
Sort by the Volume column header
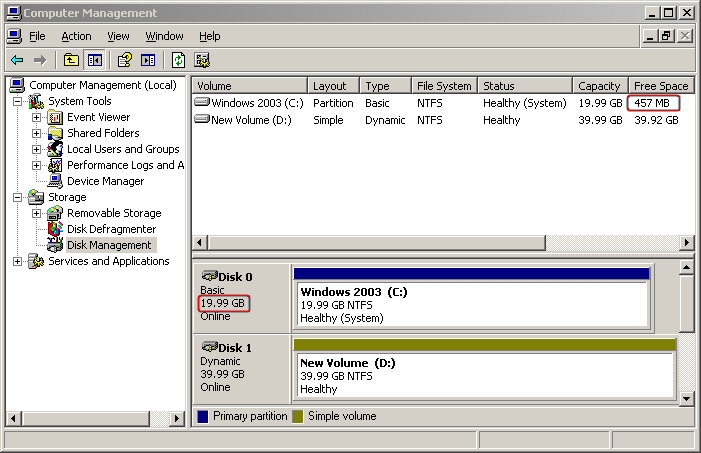click(x=250, y=85)
